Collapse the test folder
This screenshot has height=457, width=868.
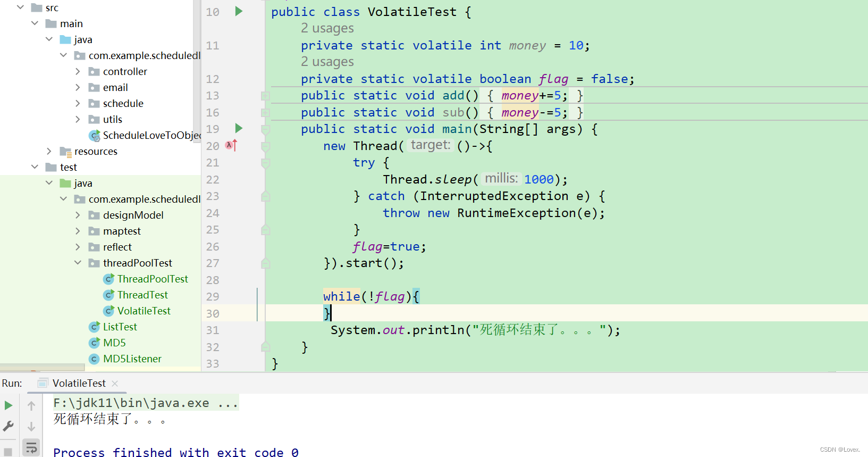(x=35, y=167)
